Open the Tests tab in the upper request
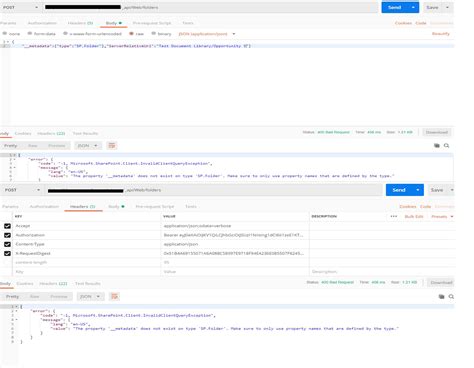474x368 pixels. pos(188,23)
